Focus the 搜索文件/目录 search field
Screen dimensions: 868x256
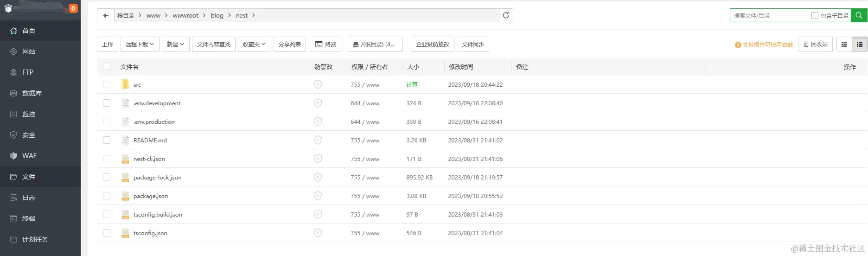click(x=770, y=15)
